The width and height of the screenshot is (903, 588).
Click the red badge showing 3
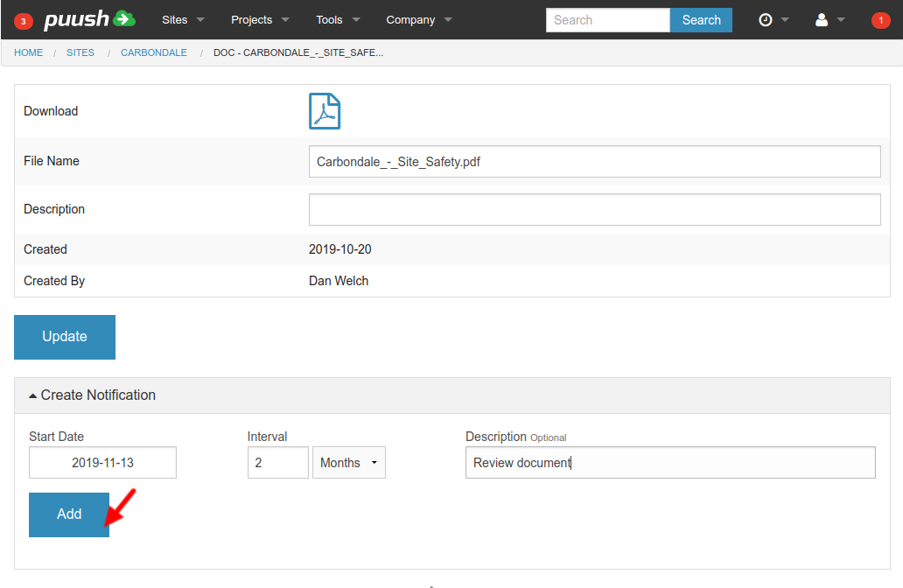coord(24,20)
